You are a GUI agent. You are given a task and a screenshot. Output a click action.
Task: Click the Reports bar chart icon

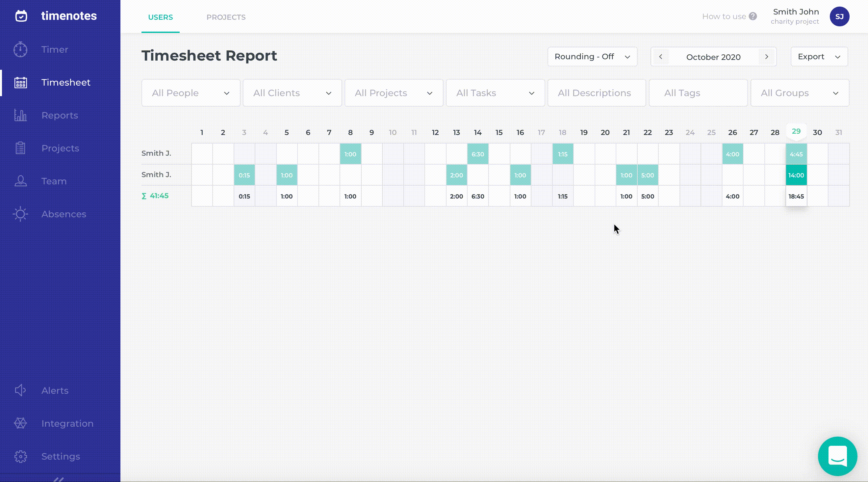pos(20,115)
